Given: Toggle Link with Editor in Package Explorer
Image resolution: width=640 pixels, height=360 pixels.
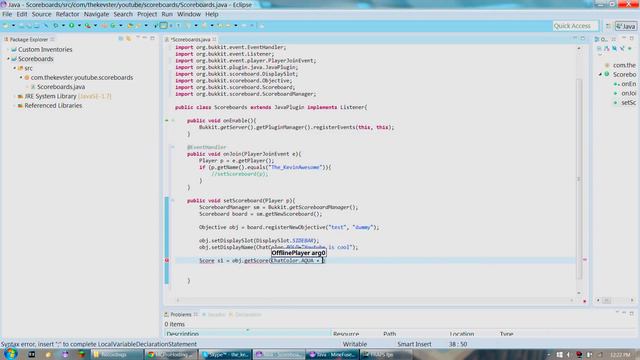Looking at the screenshot, I should click(129, 38).
